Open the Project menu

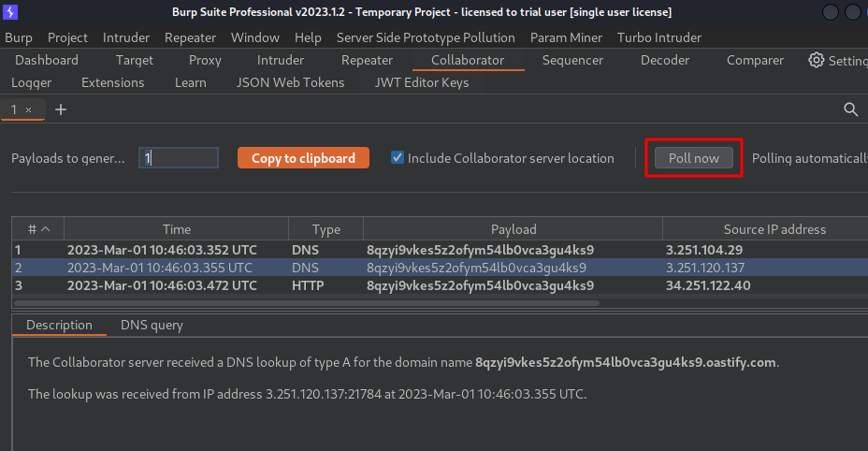point(67,37)
